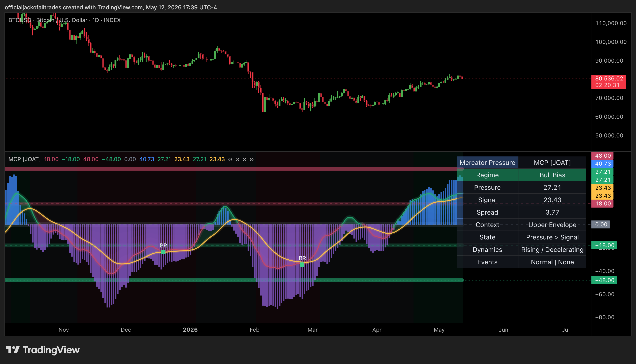Select the 100,000.00 price axis label
This screenshot has width=636, height=364.
tap(611, 42)
